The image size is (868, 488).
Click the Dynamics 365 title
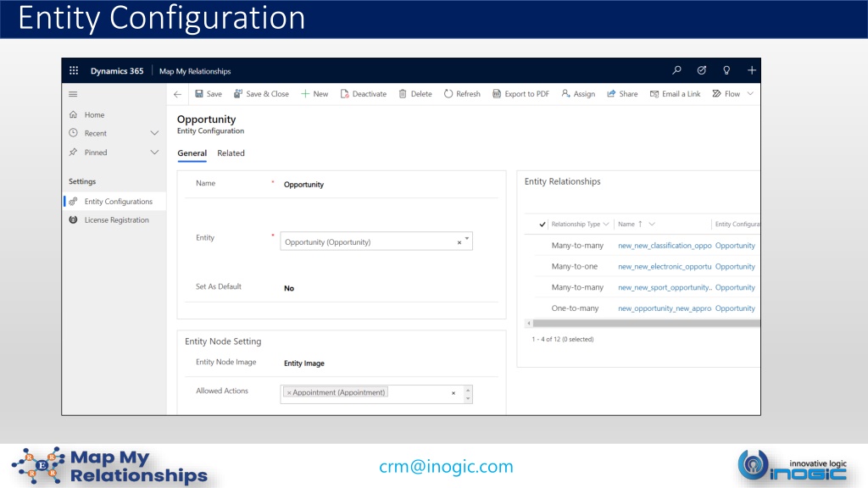click(117, 71)
